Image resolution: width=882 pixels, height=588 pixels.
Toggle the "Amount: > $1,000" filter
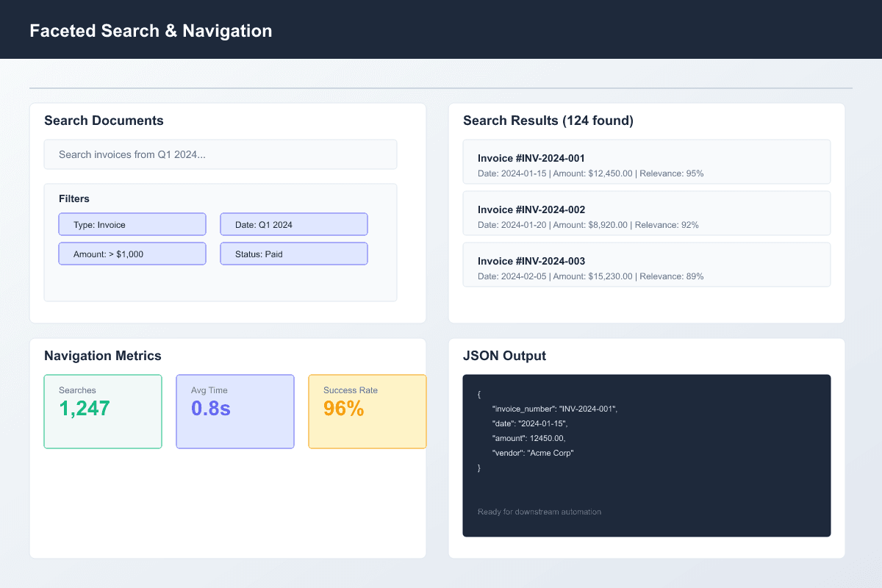132,254
